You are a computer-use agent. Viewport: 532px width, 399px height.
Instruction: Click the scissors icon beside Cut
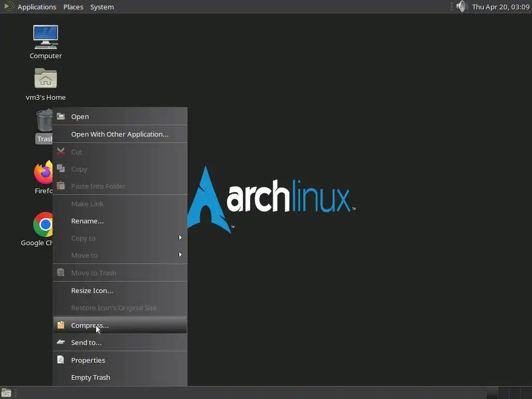click(x=61, y=152)
